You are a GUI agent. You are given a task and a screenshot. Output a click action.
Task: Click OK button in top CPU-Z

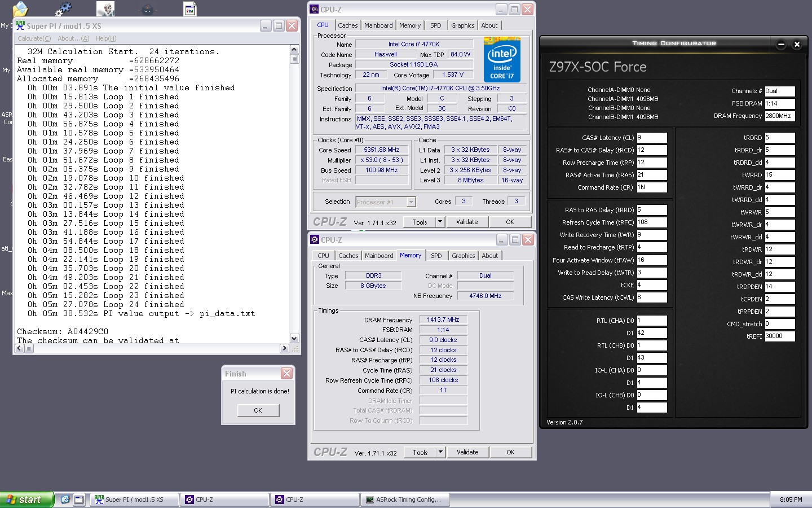tap(510, 222)
